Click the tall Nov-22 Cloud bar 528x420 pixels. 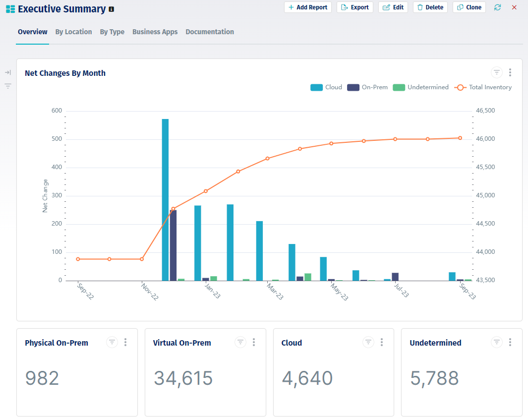(x=165, y=198)
